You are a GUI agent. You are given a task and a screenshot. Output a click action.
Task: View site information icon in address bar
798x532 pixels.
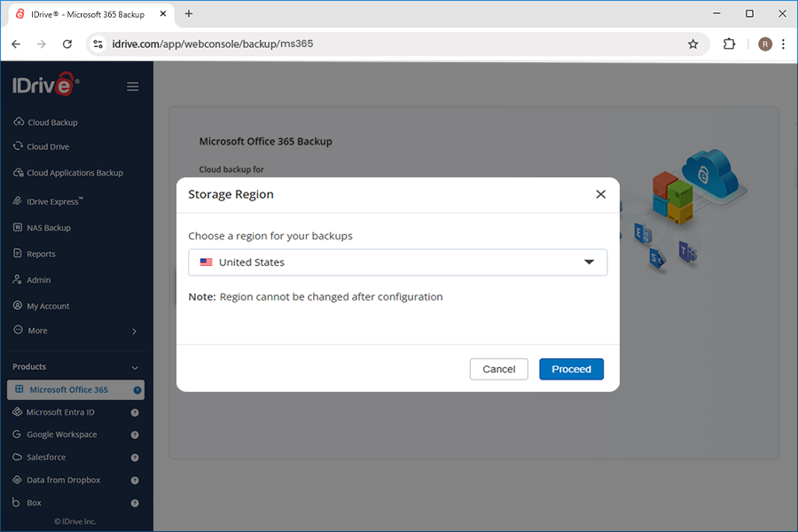[x=98, y=44]
